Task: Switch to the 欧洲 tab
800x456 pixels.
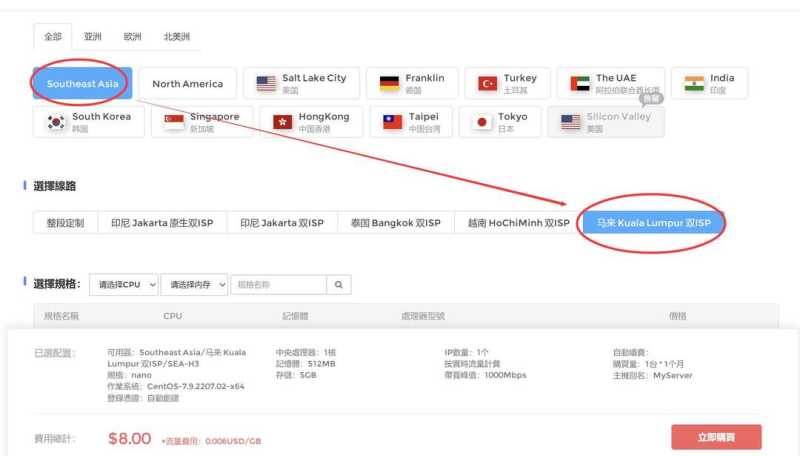Action: click(x=132, y=37)
